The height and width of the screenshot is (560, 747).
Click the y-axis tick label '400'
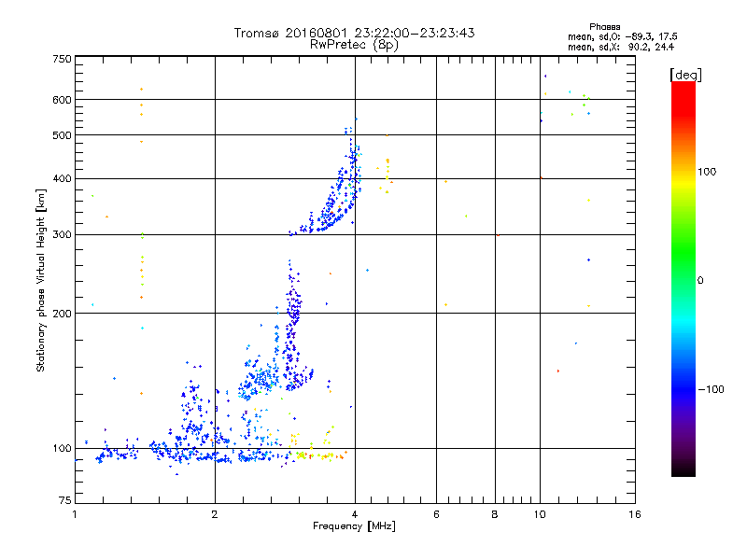(62, 179)
